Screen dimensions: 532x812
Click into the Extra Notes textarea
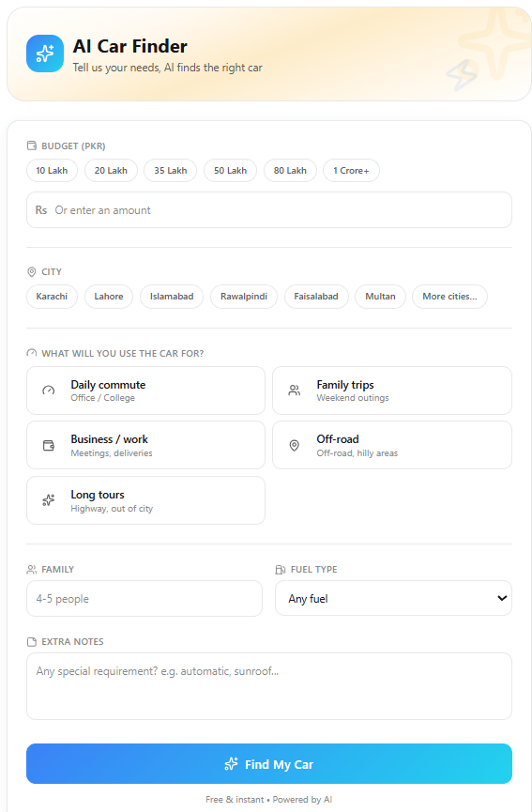coord(269,686)
